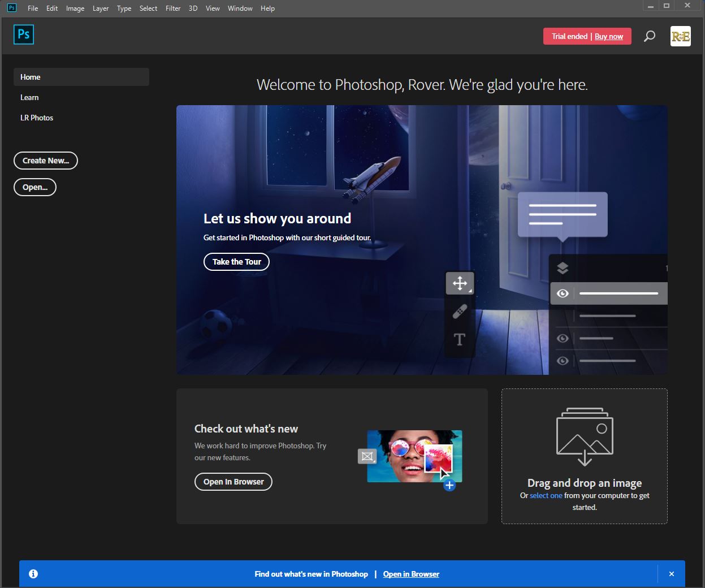Click the Welcome to Photoshop, Rover heading

[x=422, y=85]
